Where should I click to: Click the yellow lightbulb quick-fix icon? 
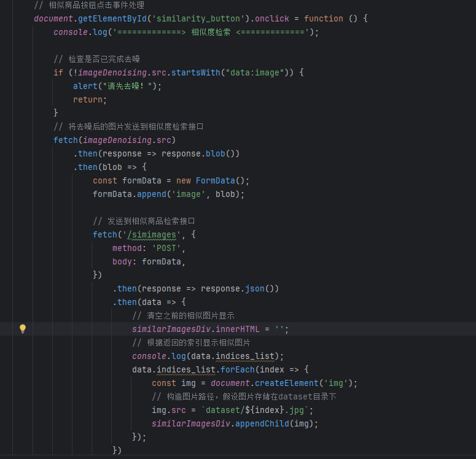click(x=23, y=329)
